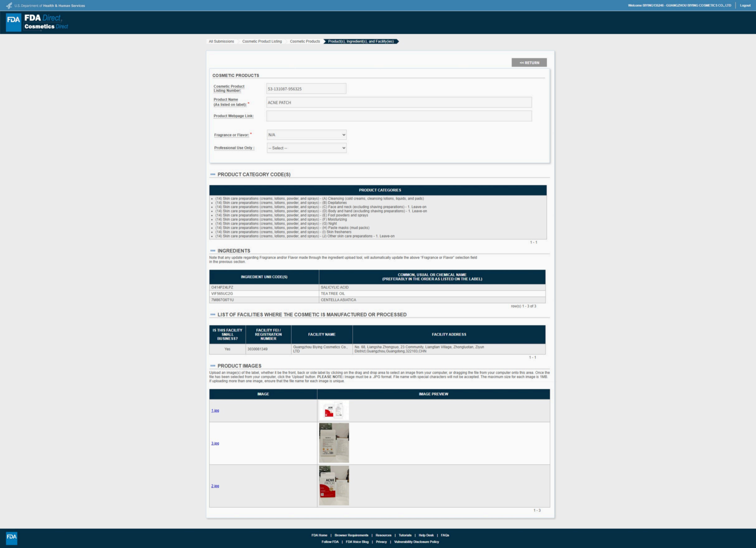Viewport: 756px width, 548px height.
Task: Collapse the List of Facilities section
Action: coord(213,315)
